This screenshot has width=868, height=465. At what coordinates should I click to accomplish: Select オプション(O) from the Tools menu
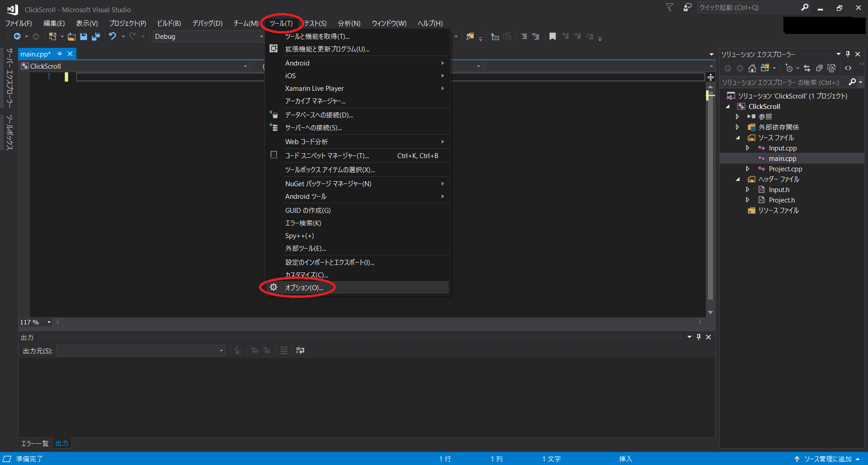(306, 287)
